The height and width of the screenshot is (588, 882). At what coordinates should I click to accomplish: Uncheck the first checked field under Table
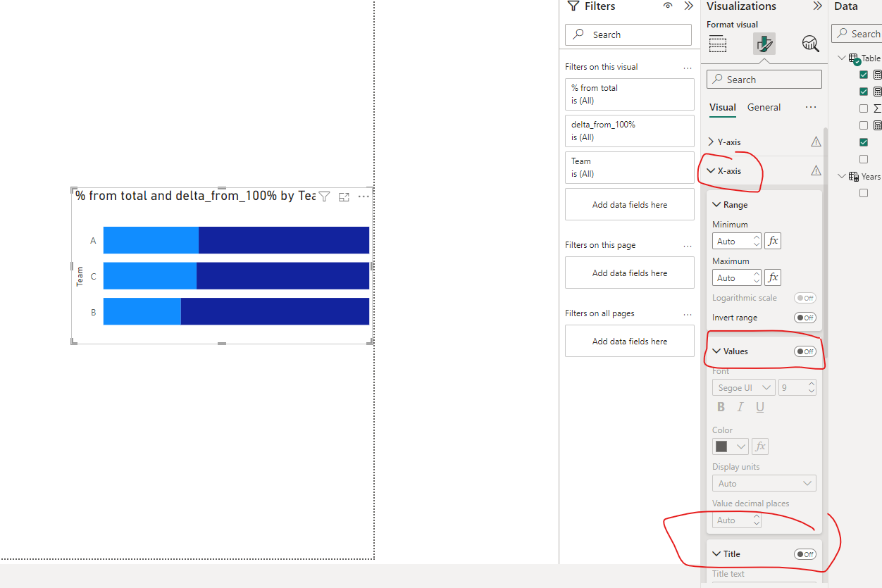pyautogui.click(x=864, y=75)
